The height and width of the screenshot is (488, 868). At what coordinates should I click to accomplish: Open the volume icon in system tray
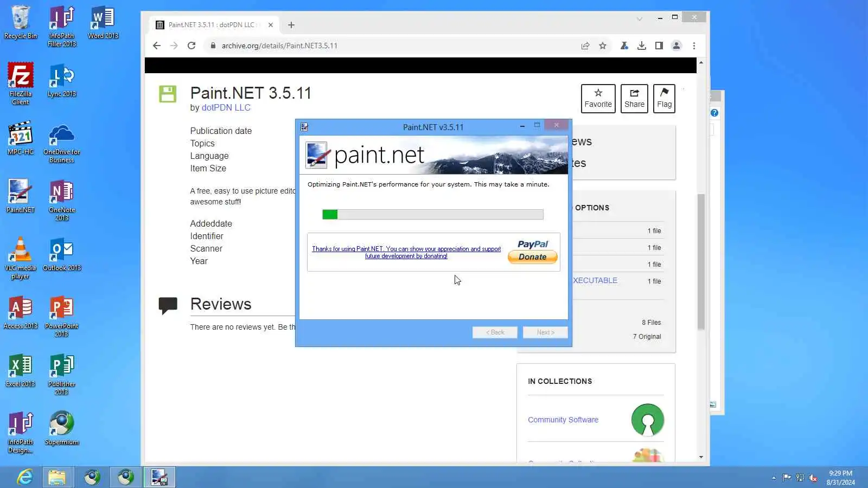(x=813, y=478)
